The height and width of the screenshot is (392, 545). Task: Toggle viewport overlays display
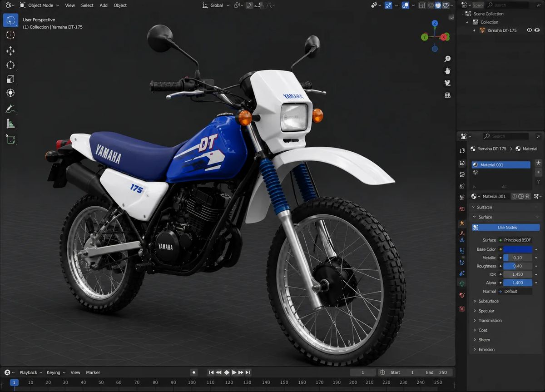pos(406,5)
